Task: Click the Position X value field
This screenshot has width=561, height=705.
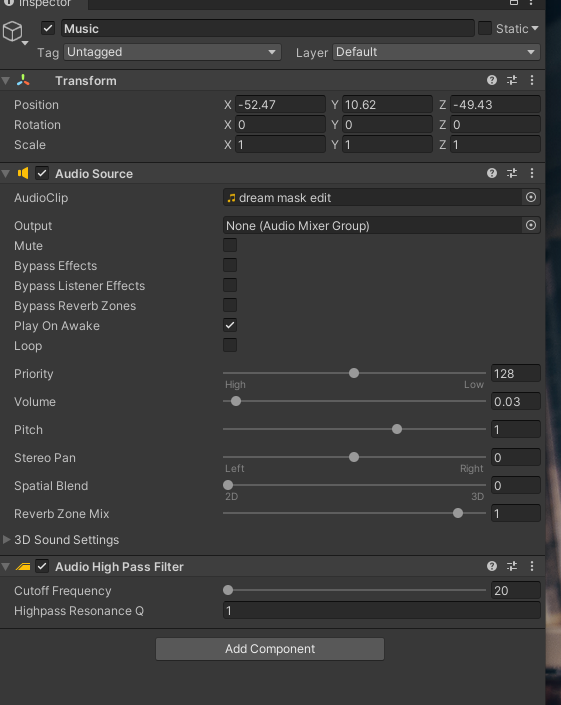Action: pyautogui.click(x=280, y=104)
